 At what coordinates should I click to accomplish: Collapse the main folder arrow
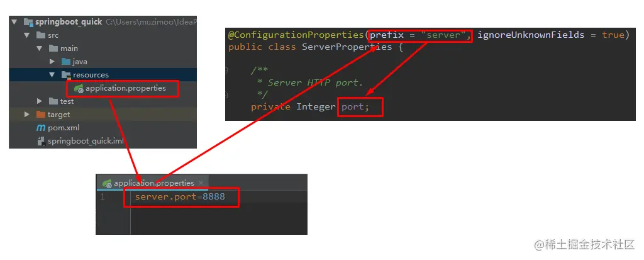pos(40,48)
